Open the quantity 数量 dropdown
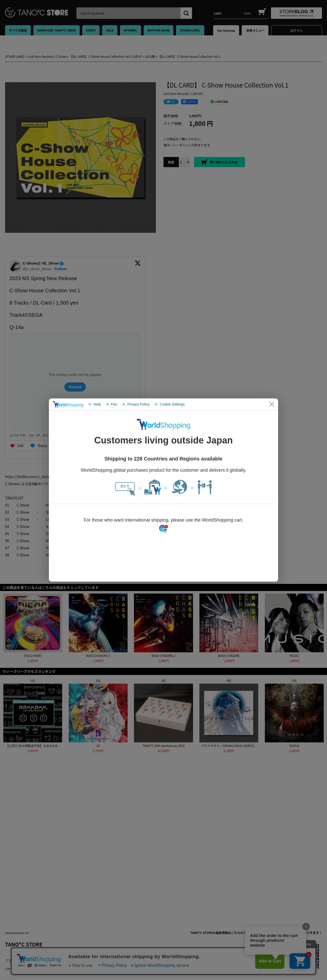The image size is (327, 980). pyautogui.click(x=185, y=162)
